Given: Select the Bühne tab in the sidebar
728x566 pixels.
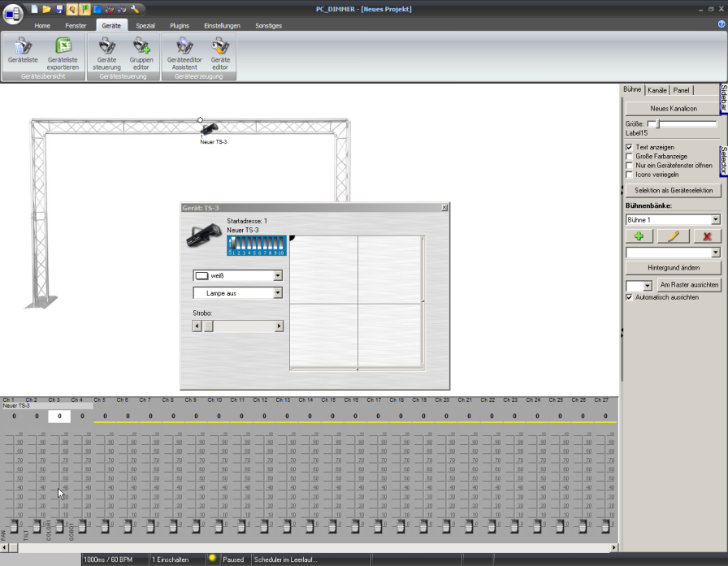Looking at the screenshot, I should click(x=632, y=89).
